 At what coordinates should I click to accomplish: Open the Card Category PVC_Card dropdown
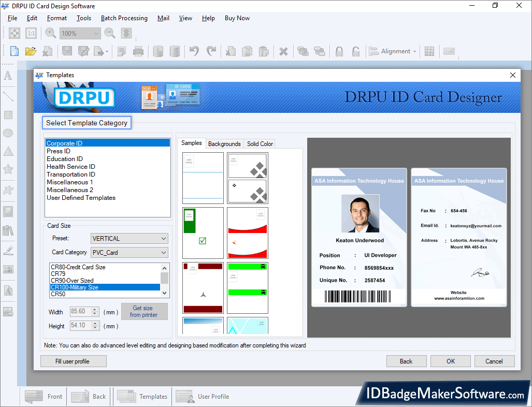(x=130, y=252)
